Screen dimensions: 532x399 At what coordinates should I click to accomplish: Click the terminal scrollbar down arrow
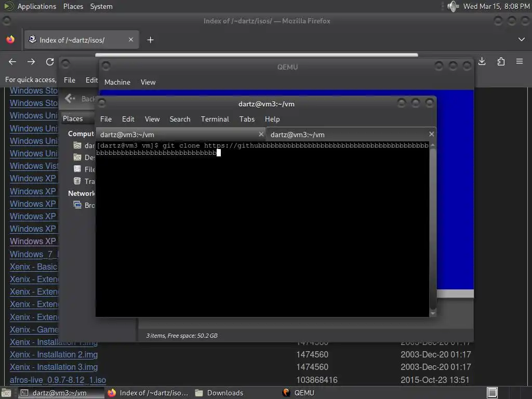[x=433, y=313]
